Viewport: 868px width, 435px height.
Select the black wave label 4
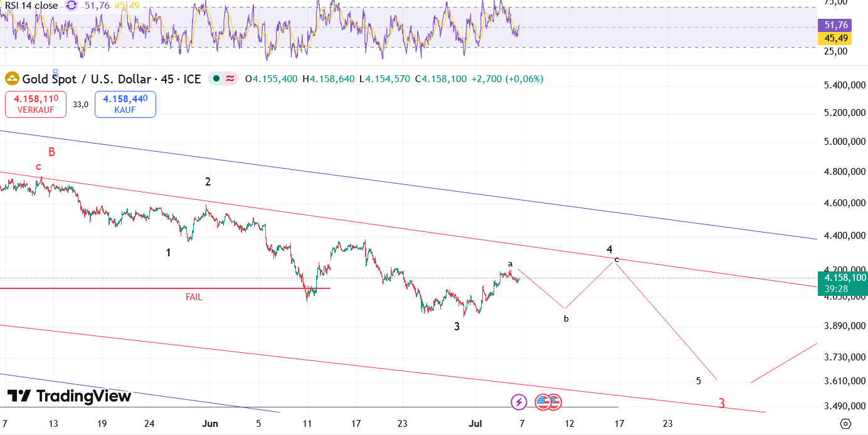point(610,249)
